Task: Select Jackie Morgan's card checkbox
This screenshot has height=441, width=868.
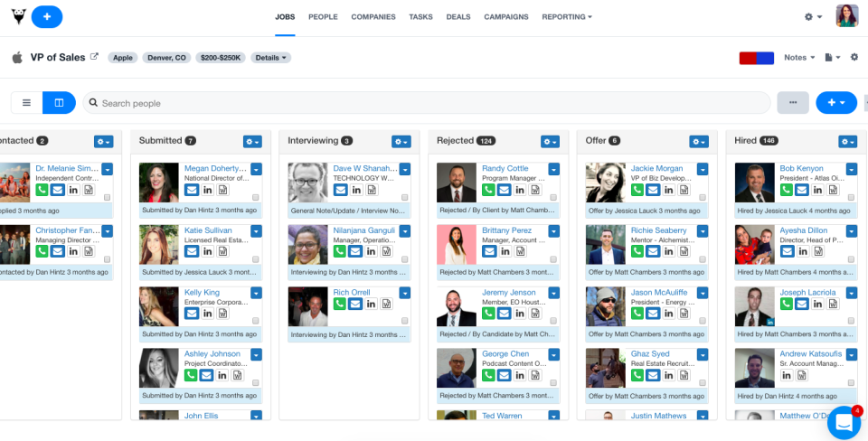Action: [x=703, y=198]
